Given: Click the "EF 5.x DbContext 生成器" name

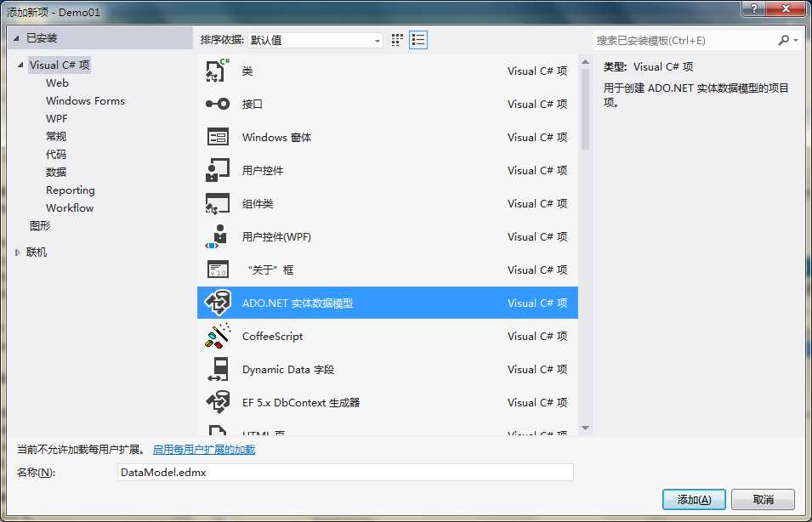Looking at the screenshot, I should coord(301,403).
